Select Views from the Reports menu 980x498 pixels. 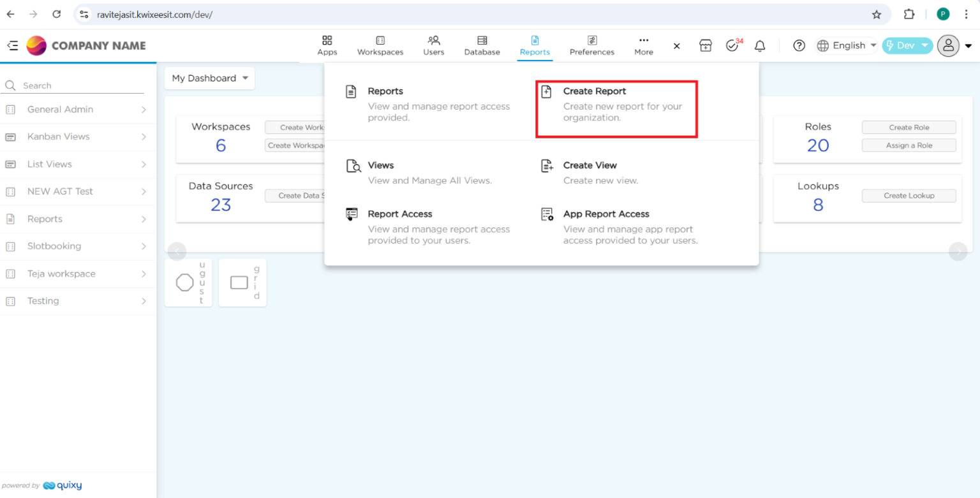pos(381,165)
